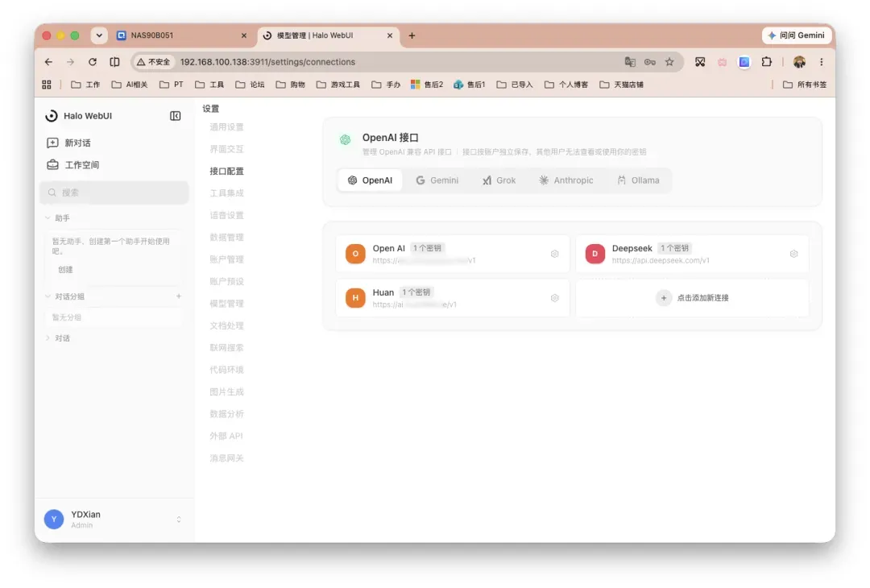The height and width of the screenshot is (588, 870).
Task: Click the 创建 link to create assistant
Action: pos(65,270)
